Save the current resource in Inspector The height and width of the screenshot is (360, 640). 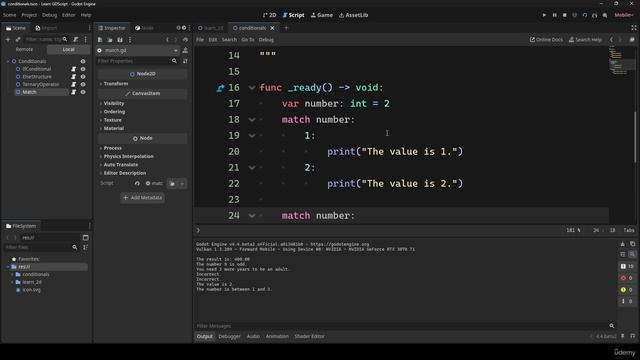pyautogui.click(x=120, y=40)
